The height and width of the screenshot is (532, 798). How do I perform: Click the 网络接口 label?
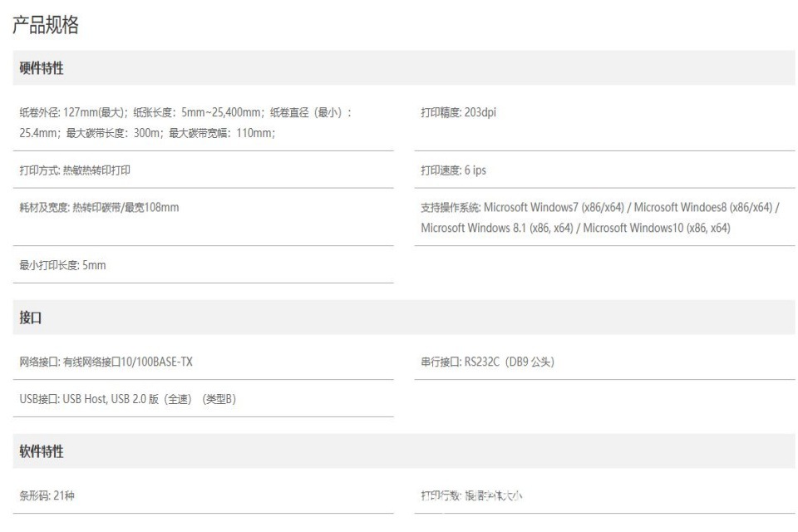point(39,362)
